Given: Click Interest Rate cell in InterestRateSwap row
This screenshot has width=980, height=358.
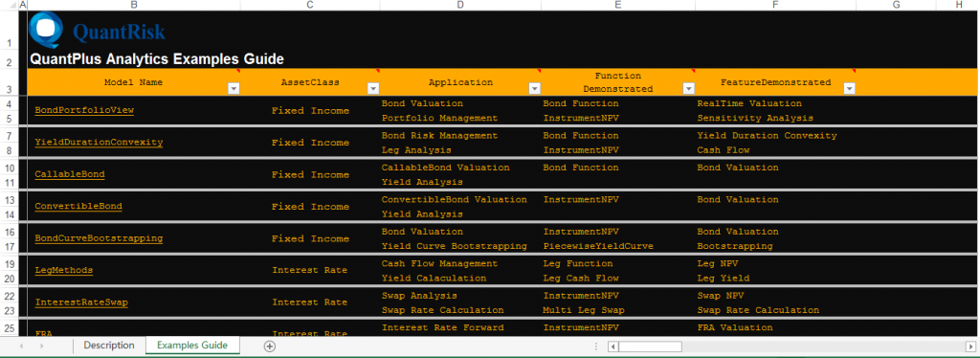Looking at the screenshot, I should coord(310,302).
